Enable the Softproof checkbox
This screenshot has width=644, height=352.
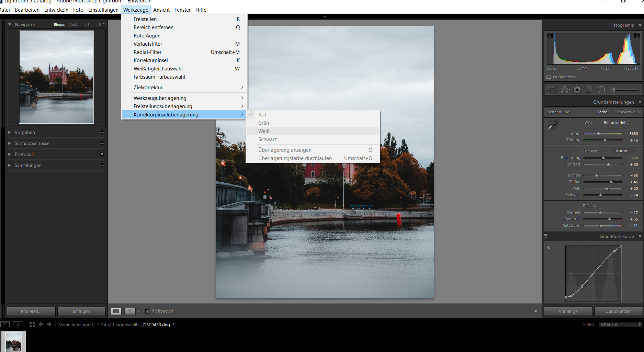click(148, 311)
